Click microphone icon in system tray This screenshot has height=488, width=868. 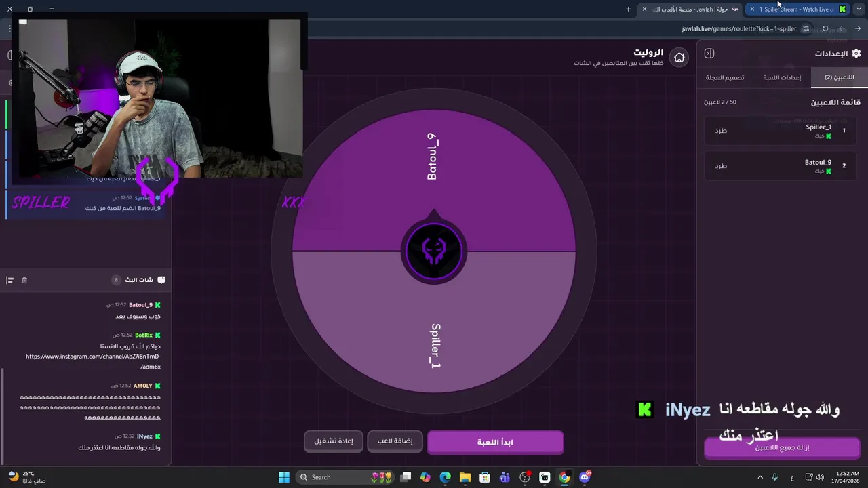774,477
